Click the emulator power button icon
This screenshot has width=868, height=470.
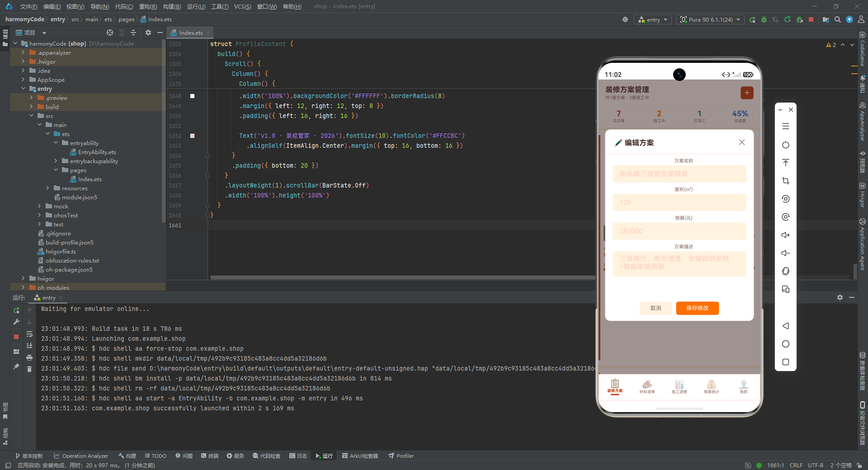coord(786,145)
